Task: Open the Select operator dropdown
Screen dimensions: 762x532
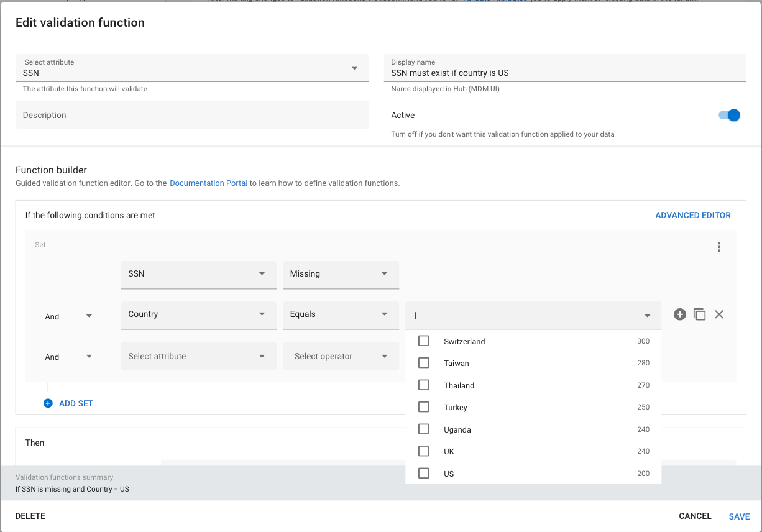Action: [341, 356]
